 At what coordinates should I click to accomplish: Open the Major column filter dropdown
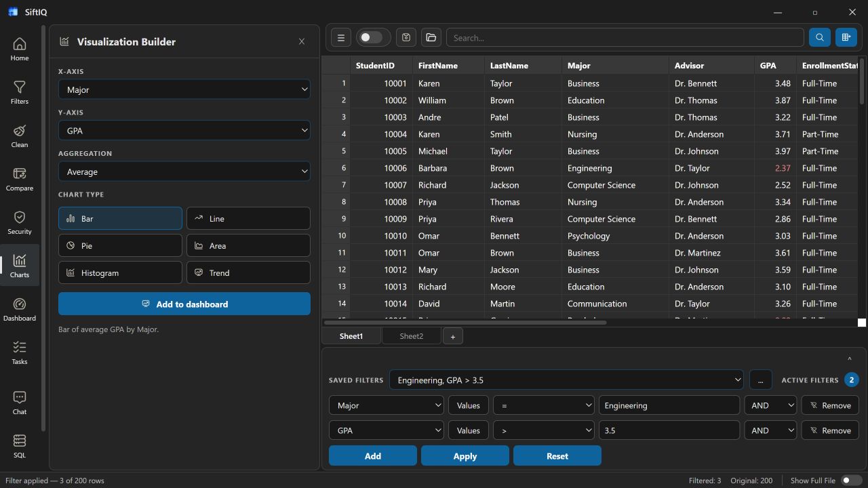pos(387,405)
